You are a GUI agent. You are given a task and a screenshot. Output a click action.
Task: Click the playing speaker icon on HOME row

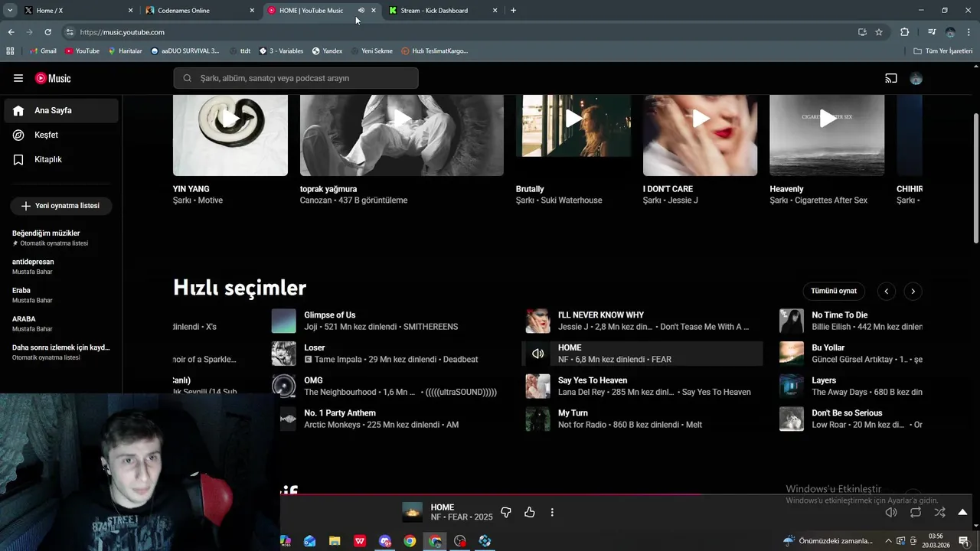(x=537, y=354)
